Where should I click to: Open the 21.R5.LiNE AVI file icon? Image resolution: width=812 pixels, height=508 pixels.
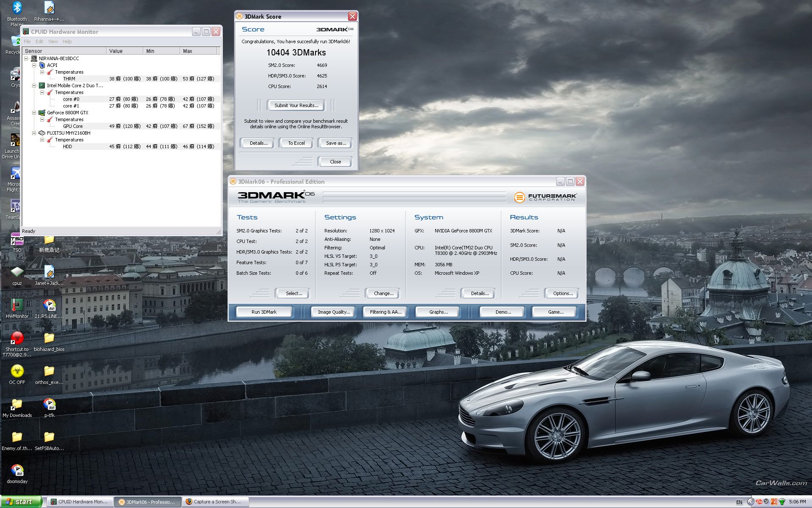point(49,309)
